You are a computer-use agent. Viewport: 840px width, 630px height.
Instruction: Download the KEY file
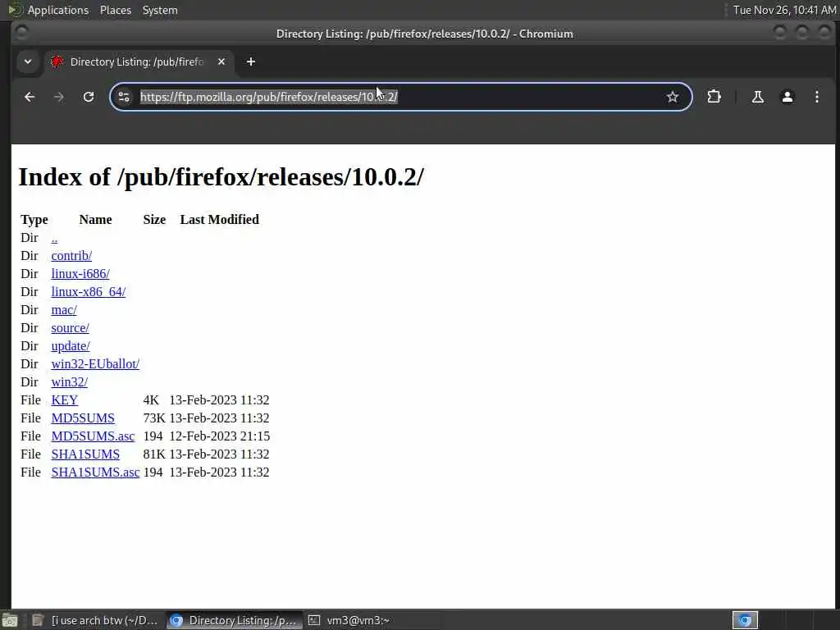(x=64, y=400)
